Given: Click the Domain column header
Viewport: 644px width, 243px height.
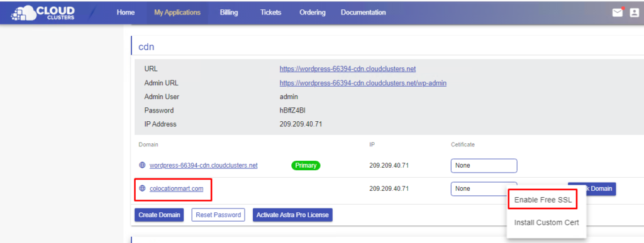Looking at the screenshot, I should click(x=148, y=144).
